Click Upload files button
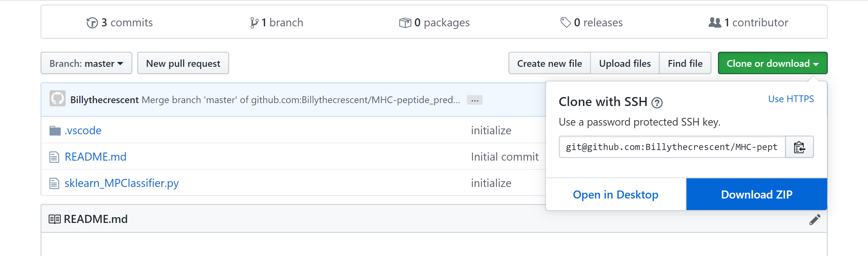 (x=625, y=63)
